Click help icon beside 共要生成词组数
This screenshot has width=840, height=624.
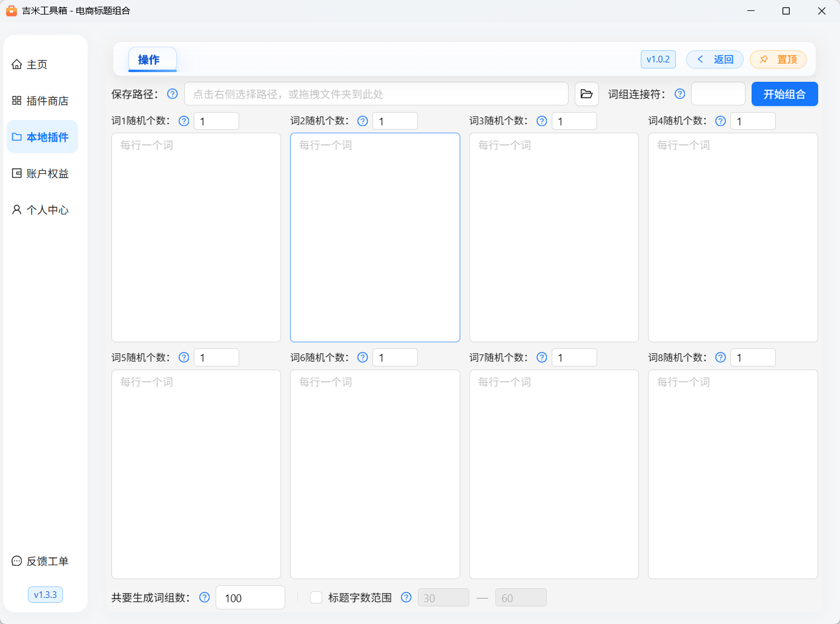click(205, 597)
